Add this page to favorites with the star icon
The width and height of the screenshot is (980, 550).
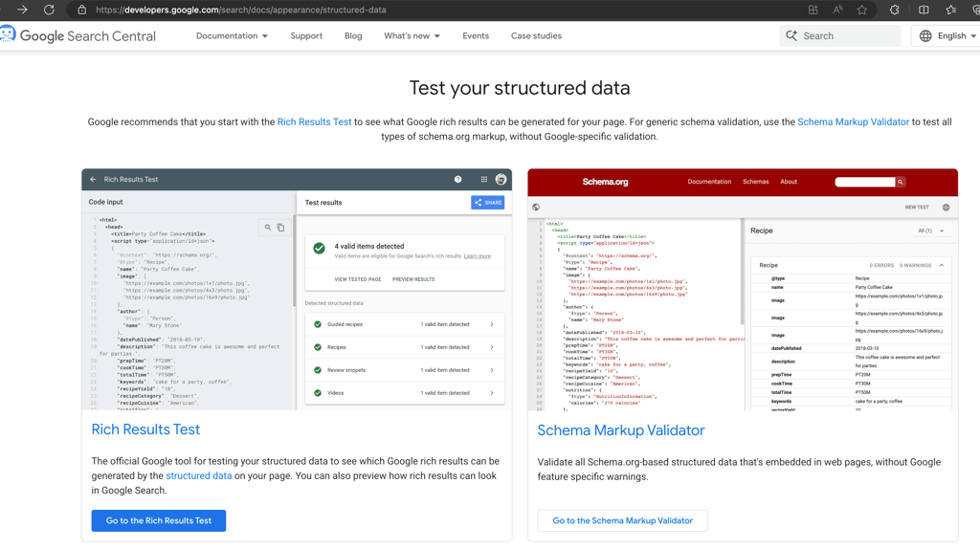[862, 10]
